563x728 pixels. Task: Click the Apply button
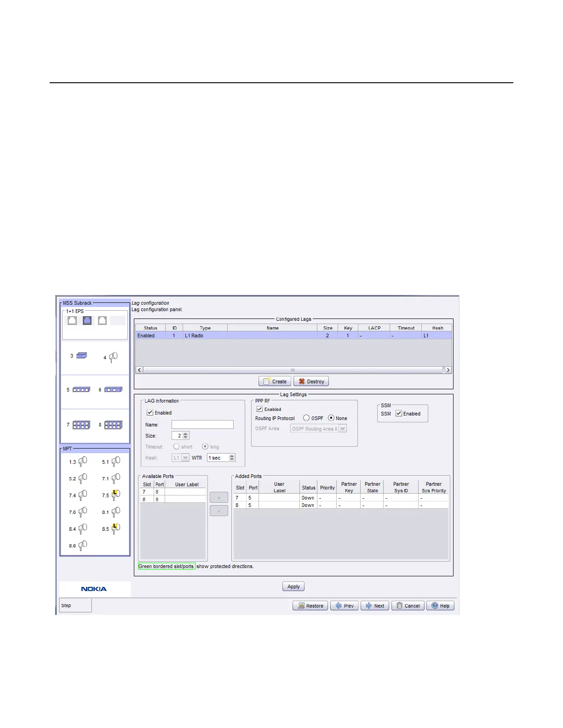(x=293, y=586)
